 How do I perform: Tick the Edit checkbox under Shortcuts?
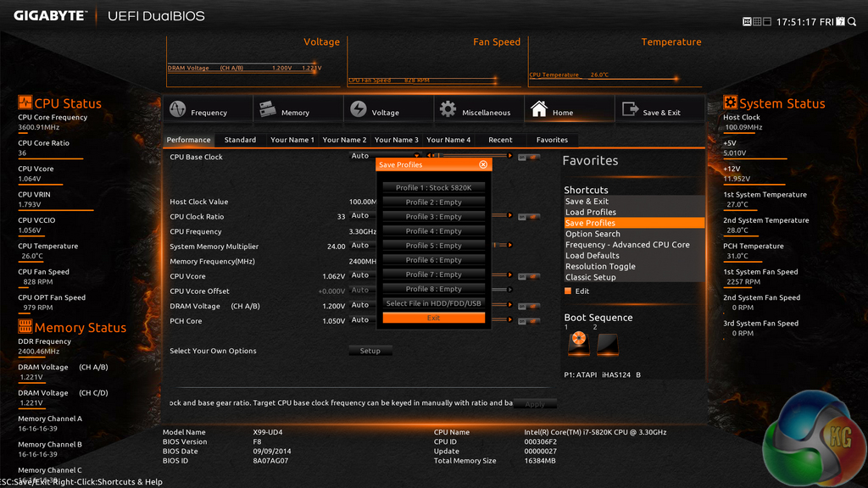[568, 291]
